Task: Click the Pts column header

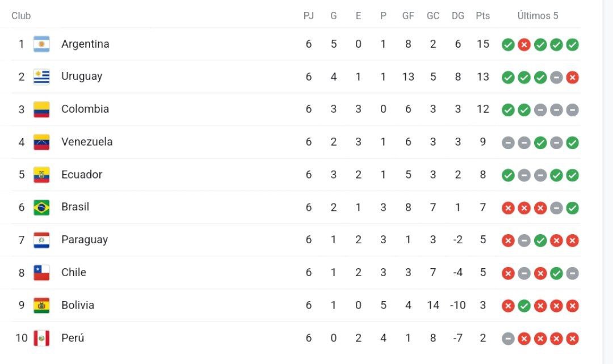Action: (x=483, y=16)
